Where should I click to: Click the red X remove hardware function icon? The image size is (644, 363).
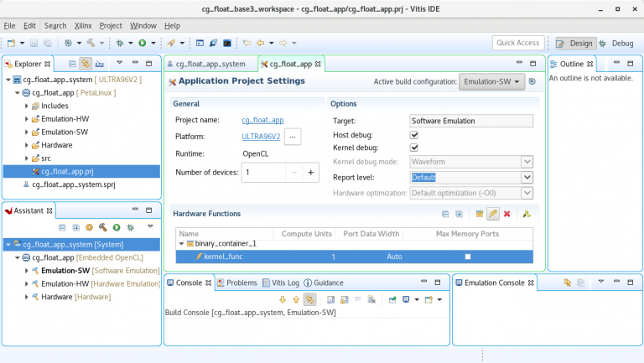[x=506, y=214]
